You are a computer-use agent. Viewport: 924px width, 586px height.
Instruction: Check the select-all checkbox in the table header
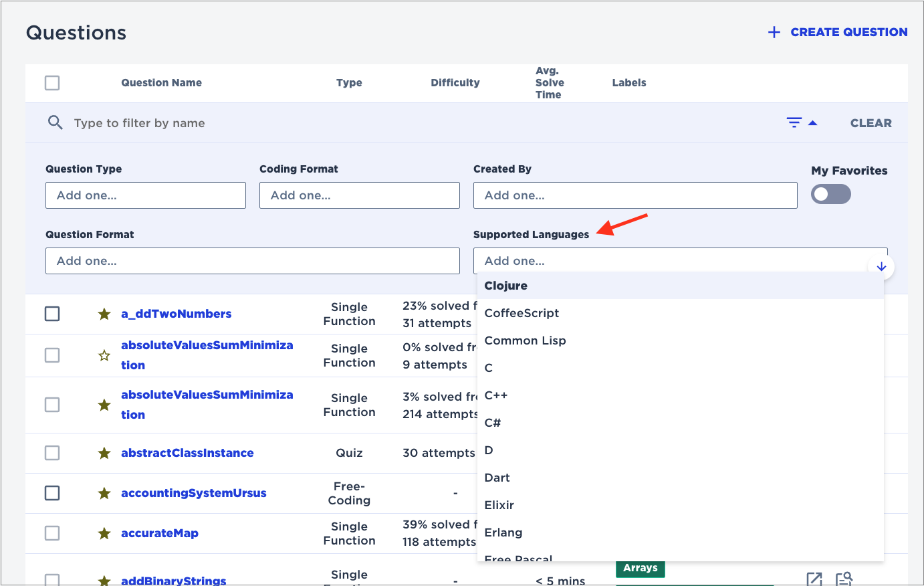51,82
